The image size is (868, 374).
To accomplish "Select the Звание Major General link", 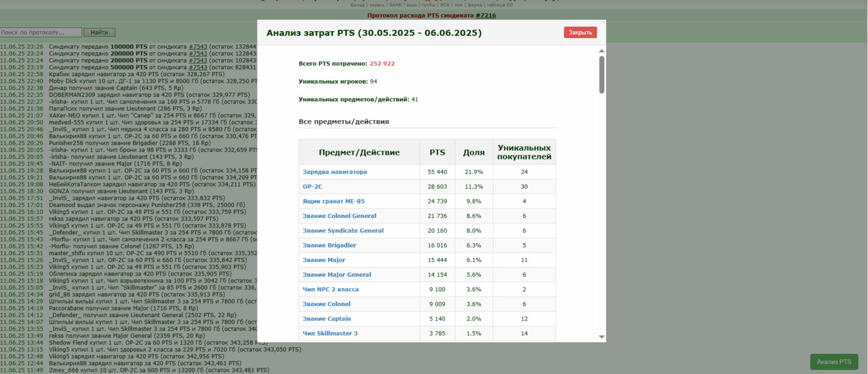I will tap(337, 275).
